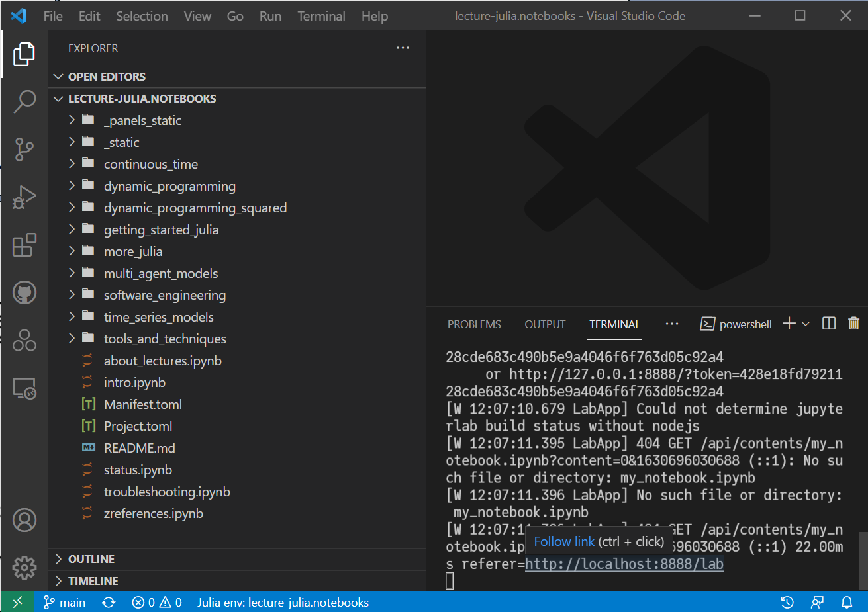868x612 pixels.
Task: Follow the localhost:8888/lab link
Action: (624, 564)
